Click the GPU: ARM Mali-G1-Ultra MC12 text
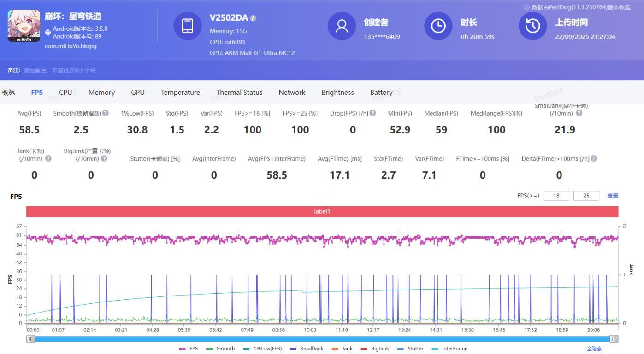The width and height of the screenshot is (644, 354). coord(252,53)
